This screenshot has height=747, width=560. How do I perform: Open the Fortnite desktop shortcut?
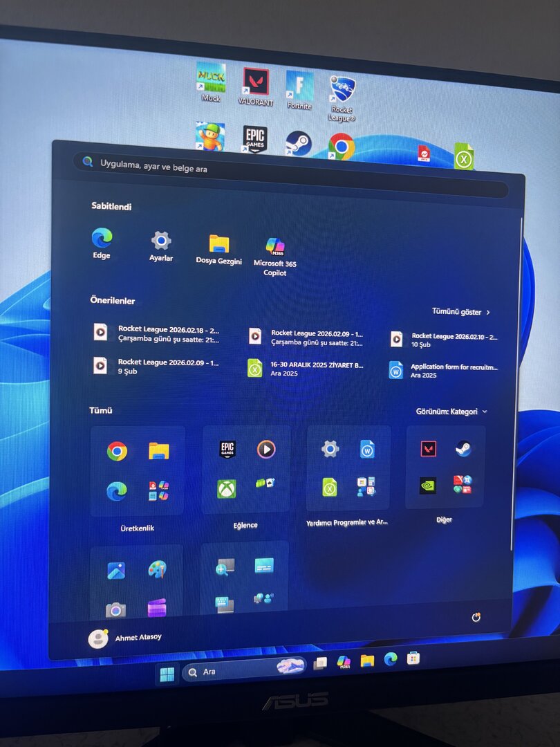(299, 91)
